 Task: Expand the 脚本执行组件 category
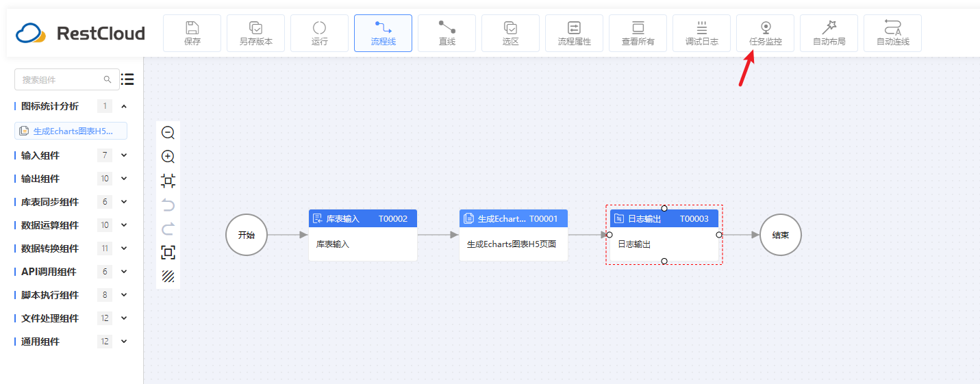[124, 295]
